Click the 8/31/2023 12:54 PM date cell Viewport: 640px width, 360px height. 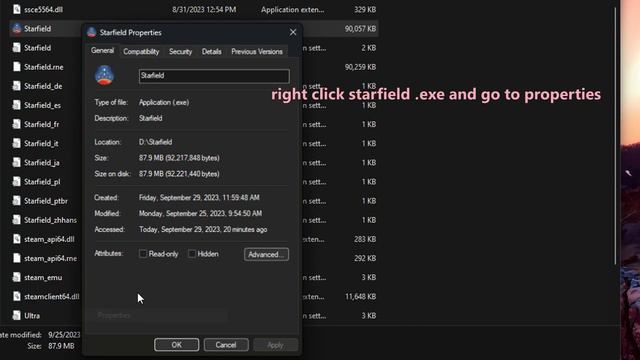204,9
